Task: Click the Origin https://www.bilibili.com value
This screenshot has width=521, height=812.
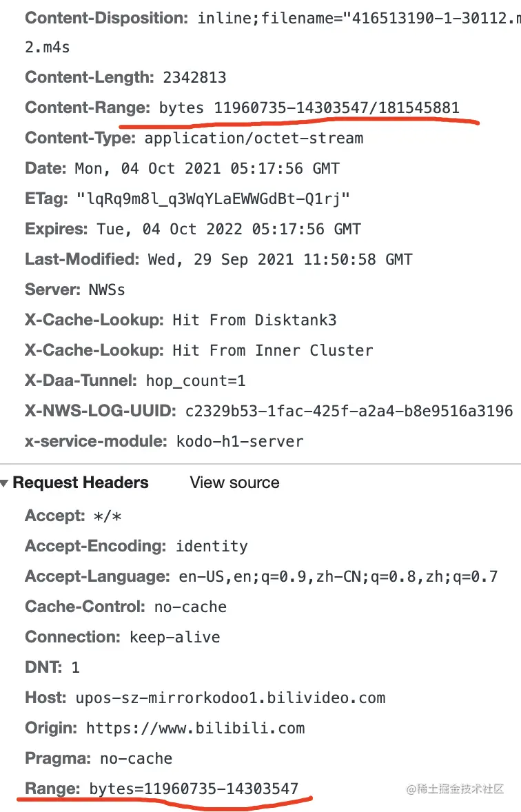Action: coord(195,728)
